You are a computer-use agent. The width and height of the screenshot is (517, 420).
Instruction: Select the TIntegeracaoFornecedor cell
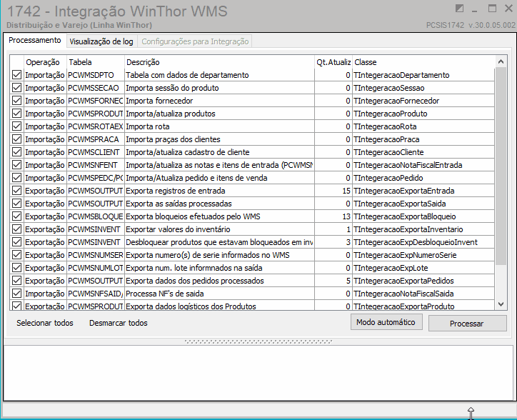coord(423,101)
